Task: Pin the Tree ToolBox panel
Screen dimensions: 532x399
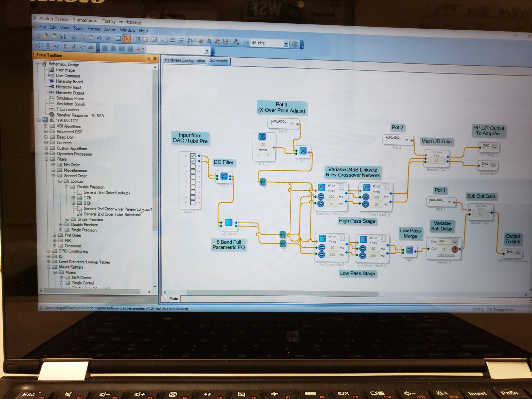Action: point(148,58)
